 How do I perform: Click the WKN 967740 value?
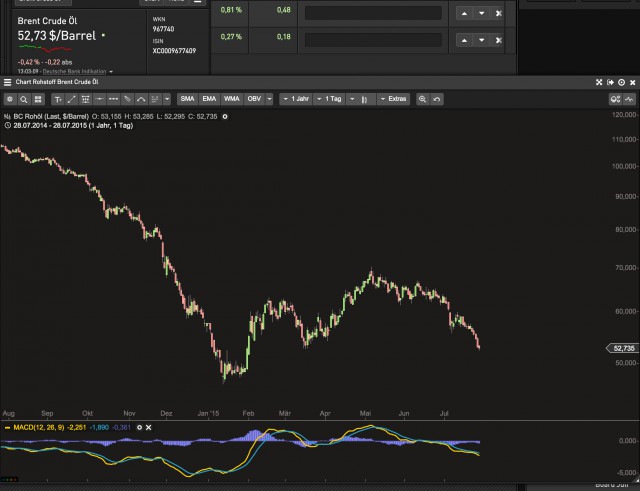(163, 29)
